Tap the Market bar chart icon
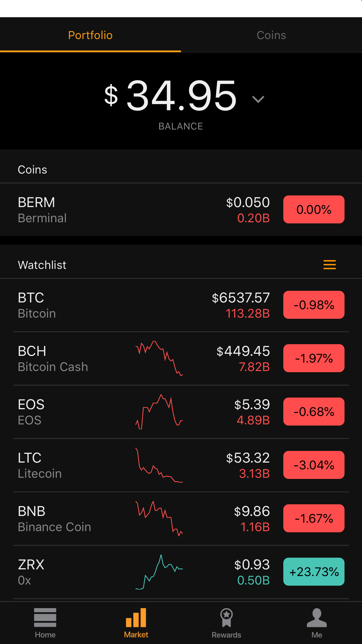Image resolution: width=362 pixels, height=644 pixels. [136, 617]
